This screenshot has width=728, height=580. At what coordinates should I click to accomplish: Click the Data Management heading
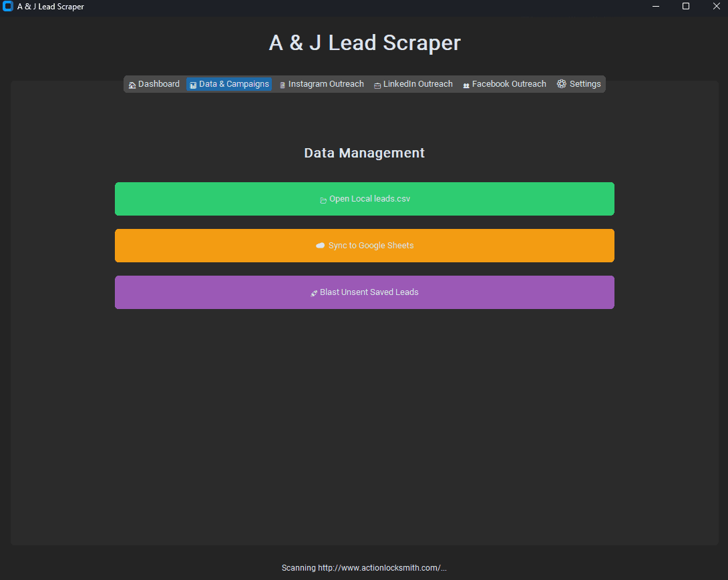coord(365,153)
